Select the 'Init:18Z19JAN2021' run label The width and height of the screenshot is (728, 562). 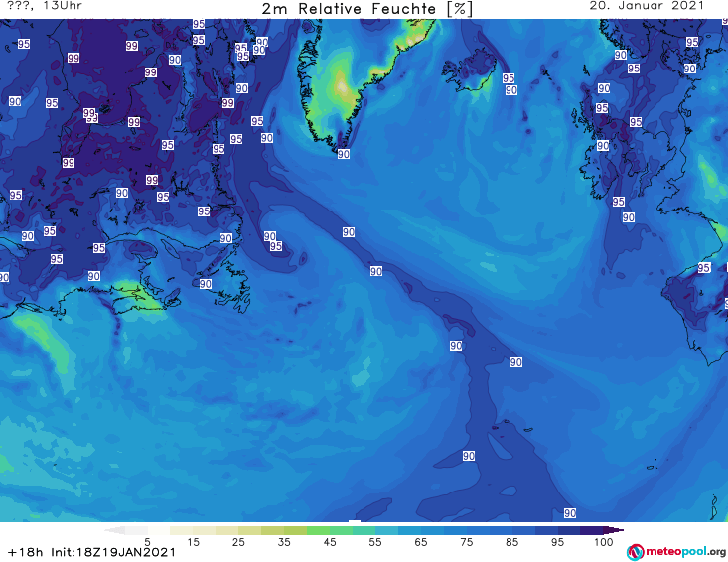pyautogui.click(x=113, y=552)
